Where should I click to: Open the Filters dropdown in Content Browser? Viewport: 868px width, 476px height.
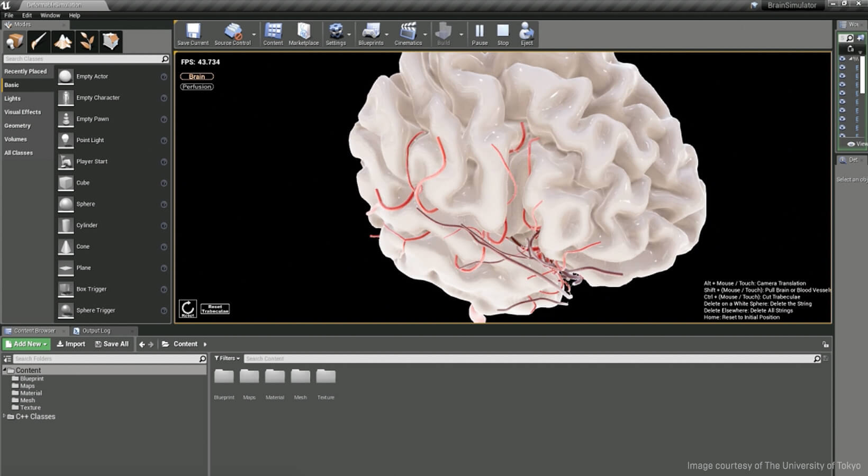[227, 358]
